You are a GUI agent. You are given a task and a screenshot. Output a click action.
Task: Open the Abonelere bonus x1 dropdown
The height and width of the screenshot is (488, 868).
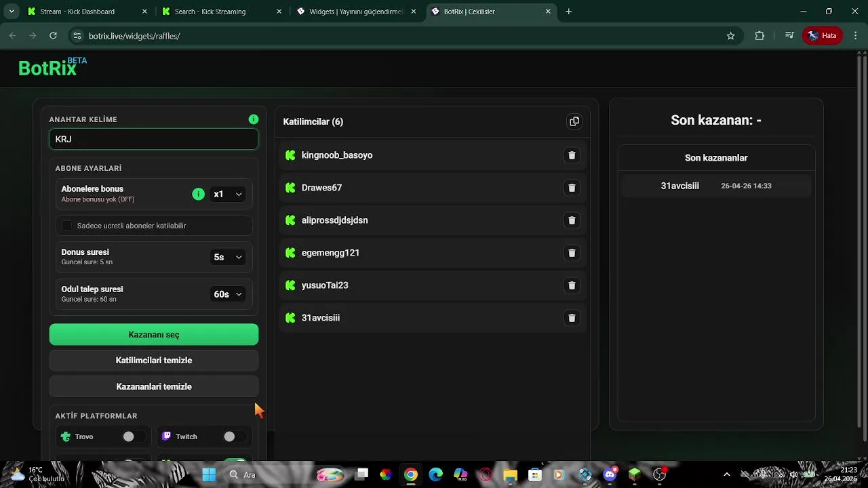pyautogui.click(x=227, y=194)
